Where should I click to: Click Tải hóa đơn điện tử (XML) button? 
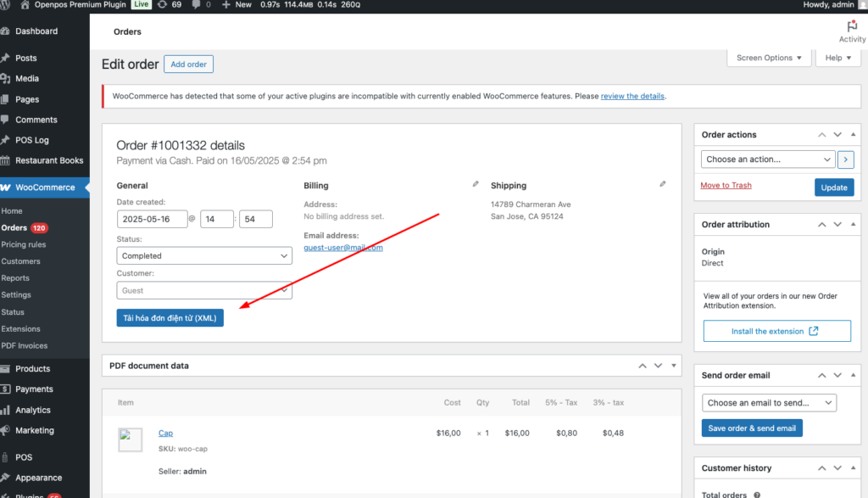pyautogui.click(x=170, y=318)
